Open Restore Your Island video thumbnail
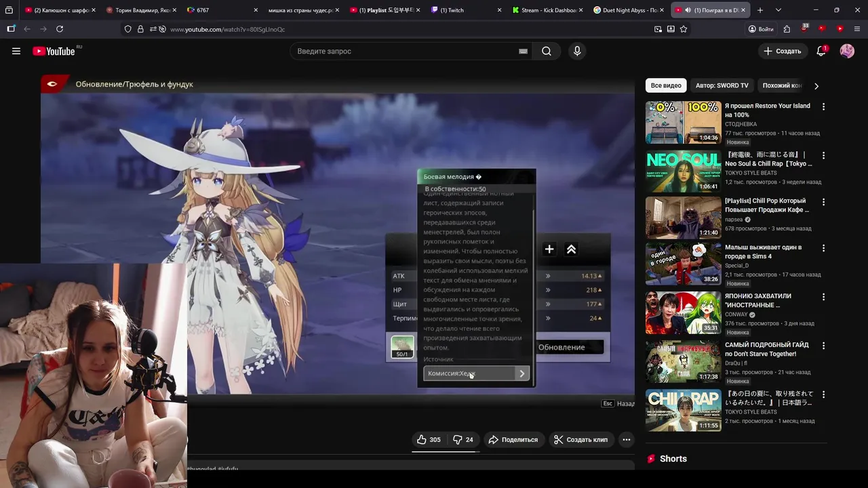The image size is (868, 488). pos(683,123)
